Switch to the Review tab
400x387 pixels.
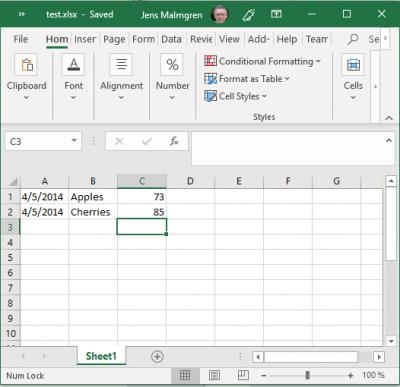(x=201, y=39)
